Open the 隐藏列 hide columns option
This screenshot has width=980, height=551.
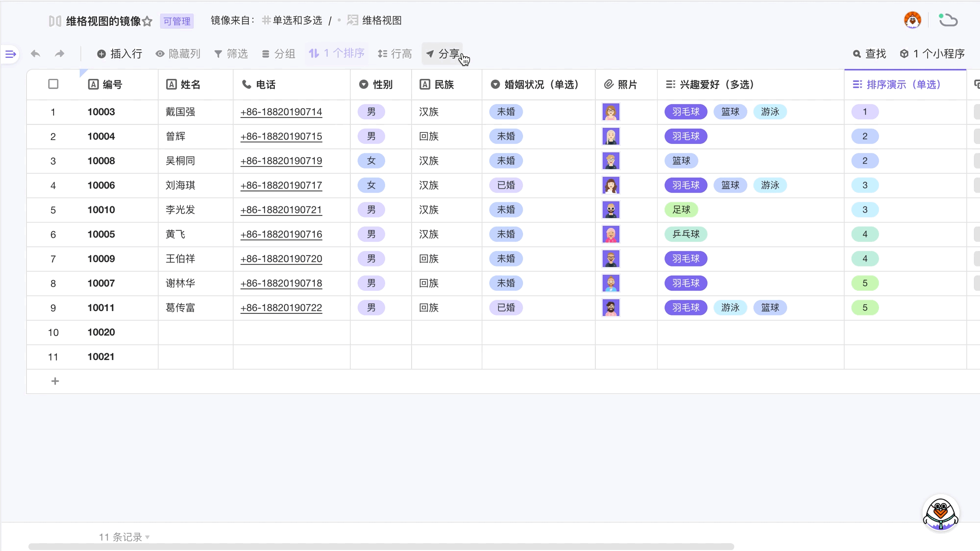178,54
